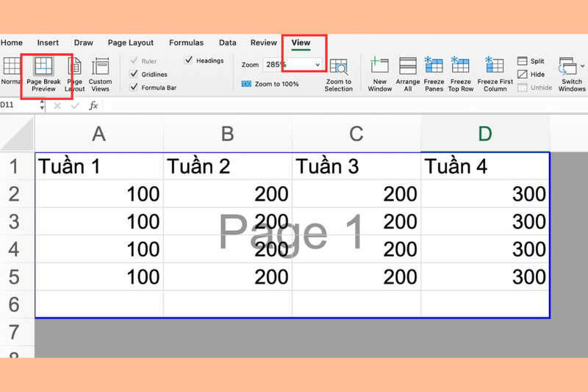Open a New Window
Image resolution: width=588 pixels, height=392 pixels.
click(x=379, y=74)
